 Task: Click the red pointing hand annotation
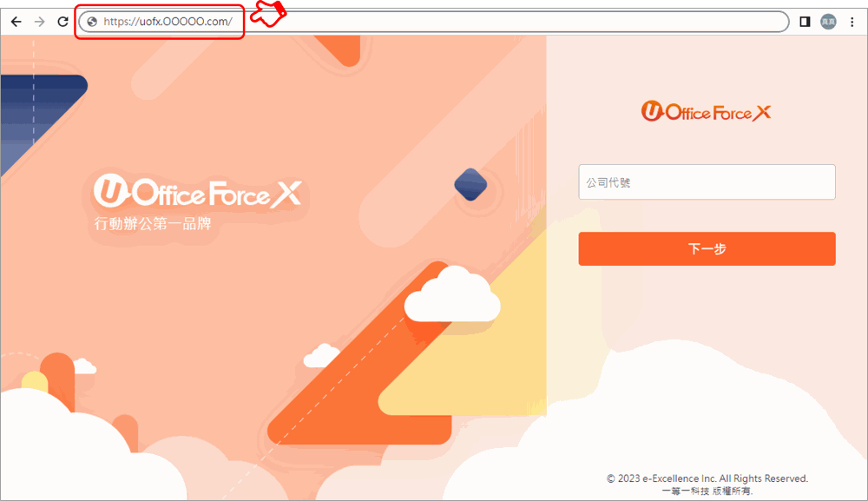coord(268,13)
